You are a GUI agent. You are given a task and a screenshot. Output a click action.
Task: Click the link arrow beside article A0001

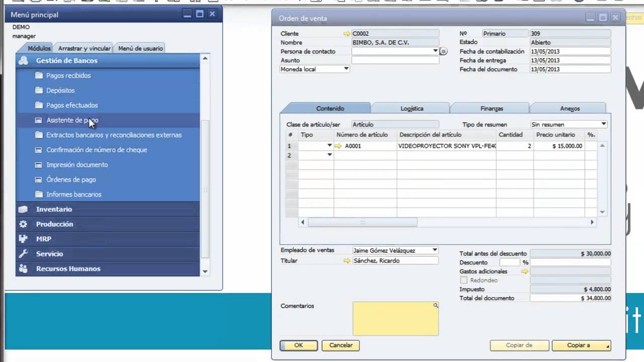pyautogui.click(x=338, y=146)
